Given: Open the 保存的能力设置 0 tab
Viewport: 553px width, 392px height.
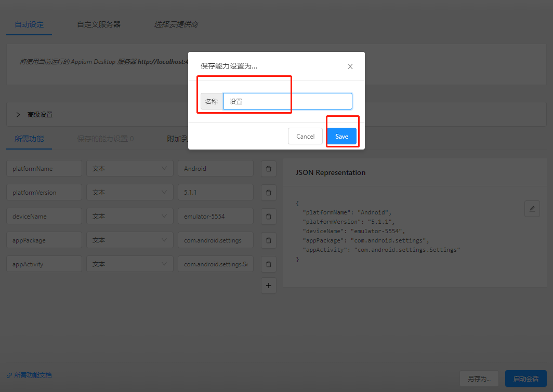Looking at the screenshot, I should [105, 139].
